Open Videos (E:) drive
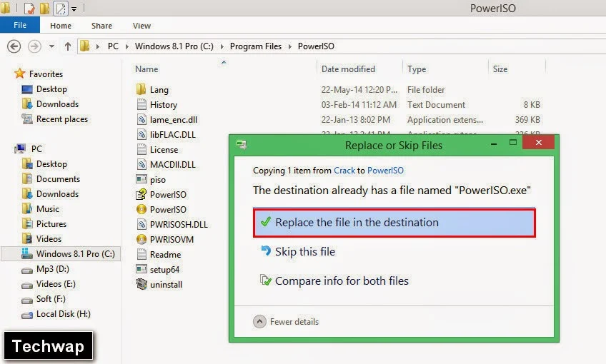 coord(56,284)
